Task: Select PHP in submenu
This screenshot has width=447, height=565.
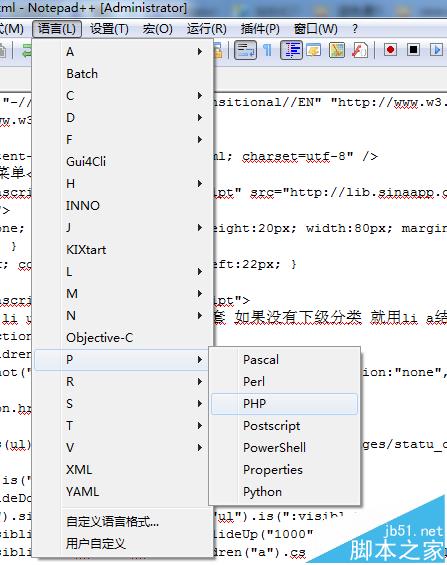Action: (x=284, y=404)
